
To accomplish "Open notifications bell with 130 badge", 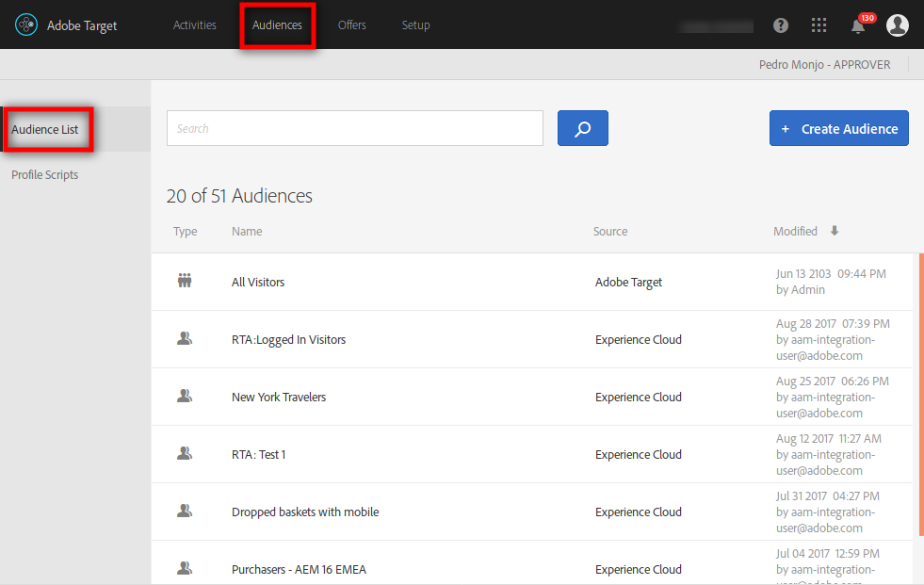I will tap(859, 25).
